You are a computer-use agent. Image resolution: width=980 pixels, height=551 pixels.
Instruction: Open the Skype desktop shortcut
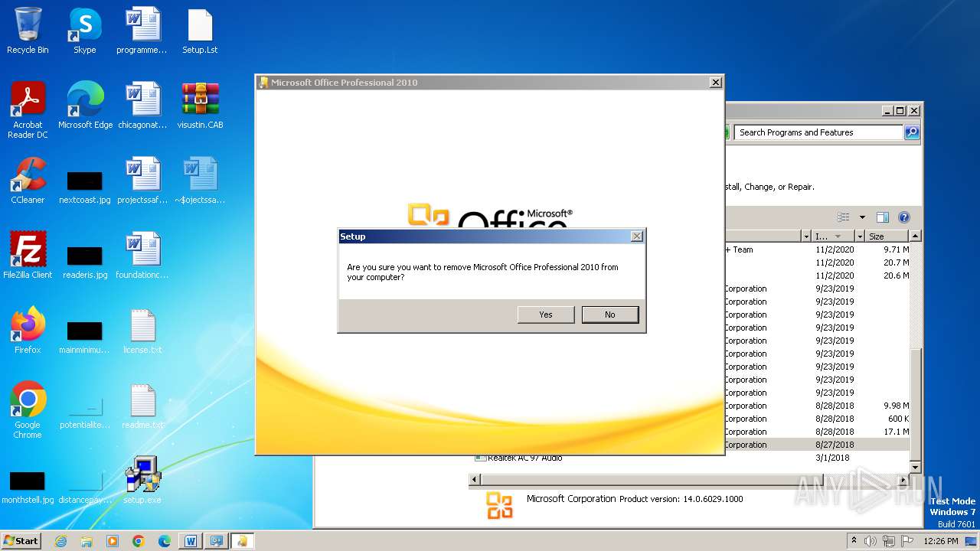click(x=85, y=31)
